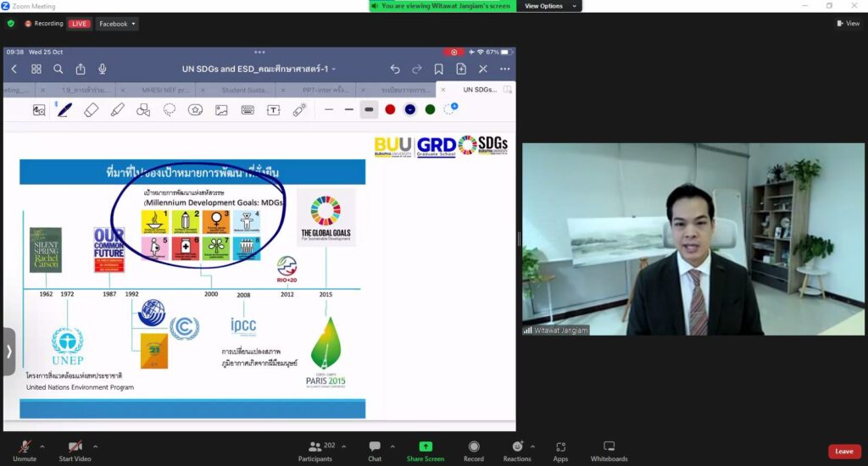Open the Participants panel
Screen dimensions: 868x466
tap(315, 449)
